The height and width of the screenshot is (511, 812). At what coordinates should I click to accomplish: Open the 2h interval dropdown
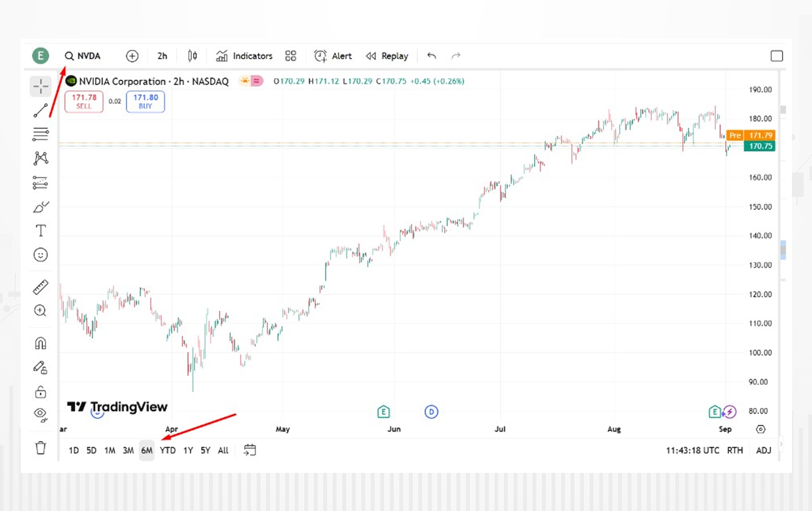tap(162, 56)
